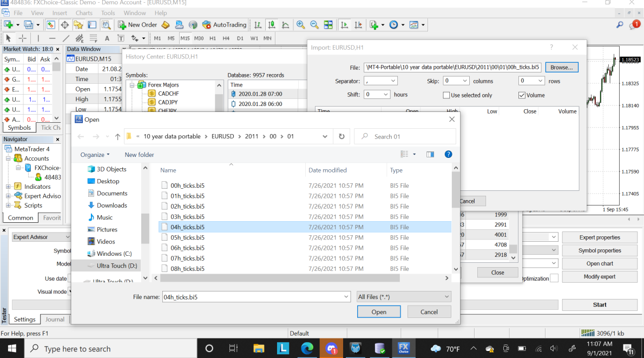
Task: Switch to the Common tab in Navigator
Action: (x=21, y=218)
